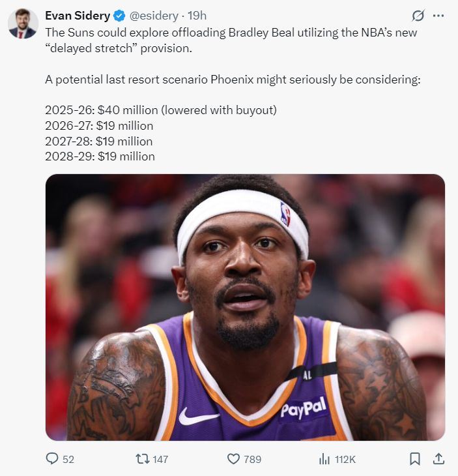Screen dimensions: 458x476
Task: Click the 52 replies count
Action: pos(68,459)
